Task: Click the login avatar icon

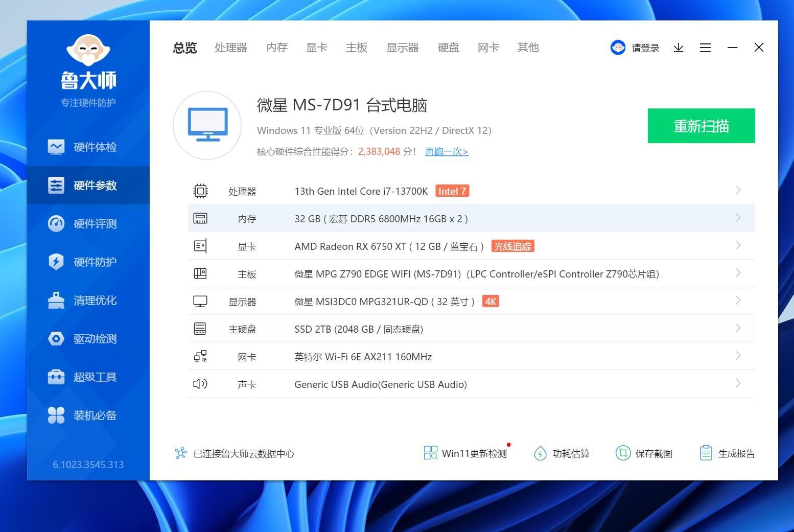Action: click(x=618, y=48)
